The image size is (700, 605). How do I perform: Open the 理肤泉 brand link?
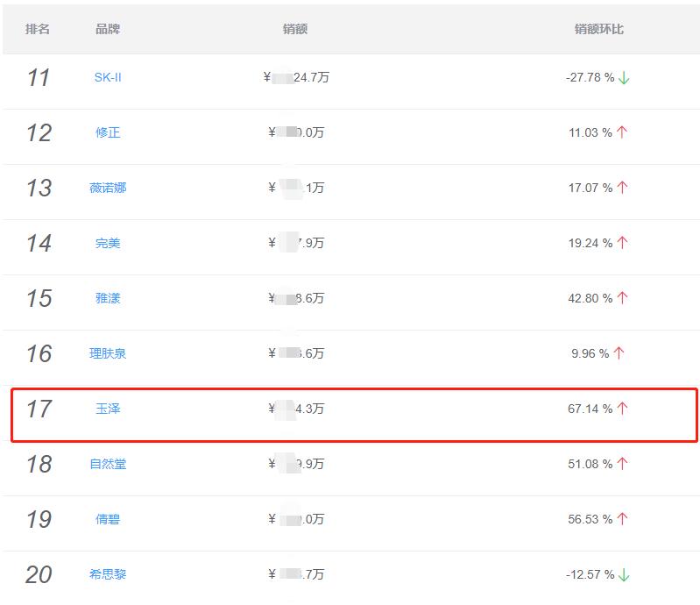tap(108, 353)
